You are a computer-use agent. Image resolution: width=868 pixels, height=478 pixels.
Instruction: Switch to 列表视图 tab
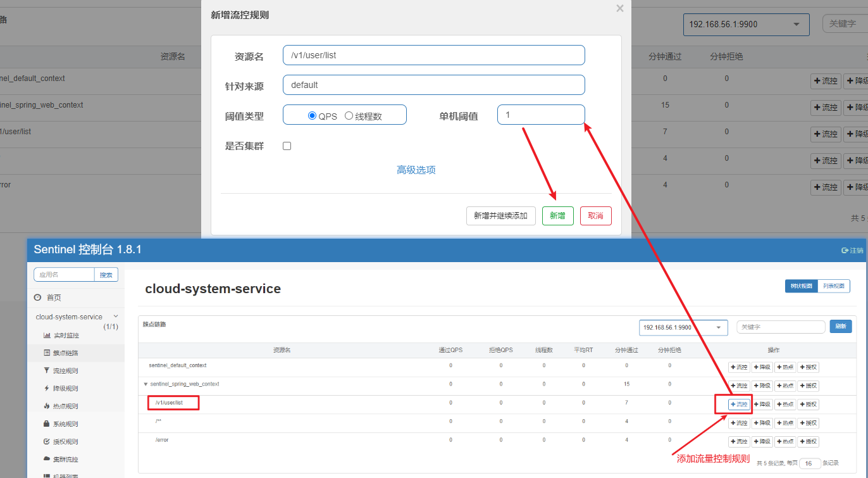click(x=833, y=286)
